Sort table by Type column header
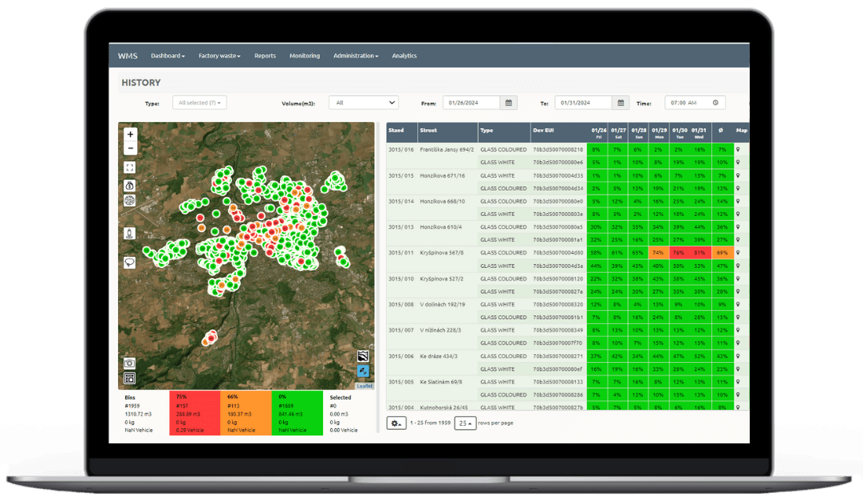The height and width of the screenshot is (504, 863). pyautogui.click(x=503, y=132)
